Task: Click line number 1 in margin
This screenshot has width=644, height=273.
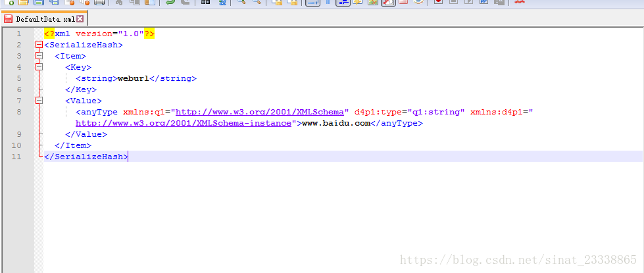Action: pyautogui.click(x=19, y=34)
